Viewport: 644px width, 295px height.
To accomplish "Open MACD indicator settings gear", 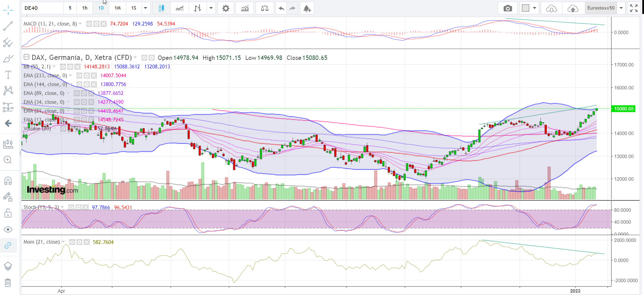I will [97, 24].
